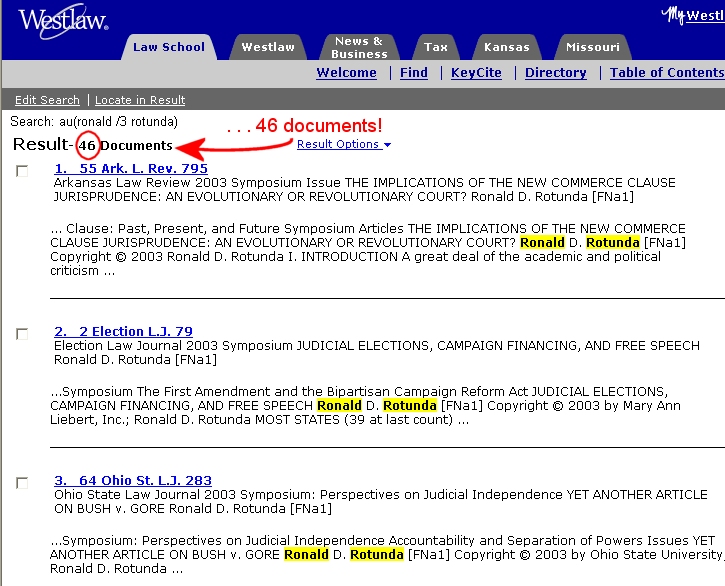The height and width of the screenshot is (586, 725).
Task: Open the Tax tab
Action: [436, 47]
